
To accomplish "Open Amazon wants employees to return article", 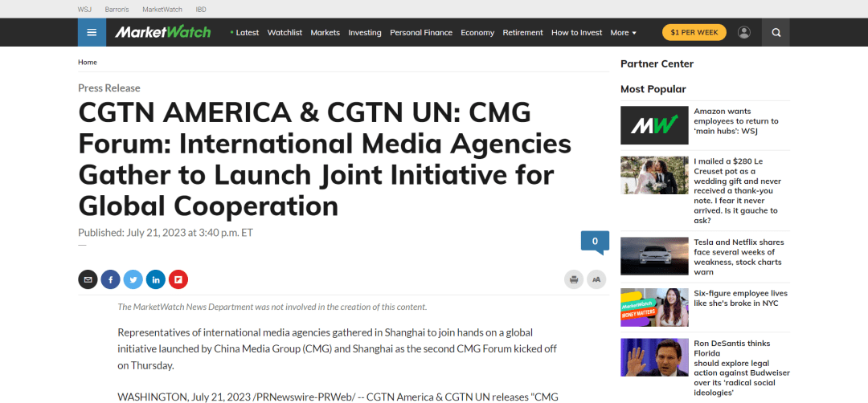I will click(x=736, y=121).
